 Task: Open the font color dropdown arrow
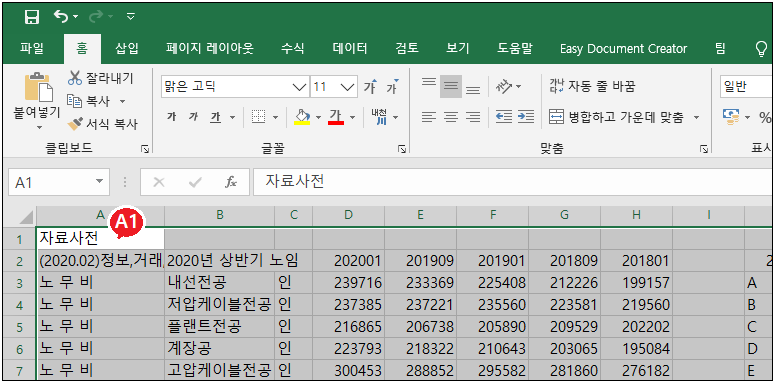point(352,118)
